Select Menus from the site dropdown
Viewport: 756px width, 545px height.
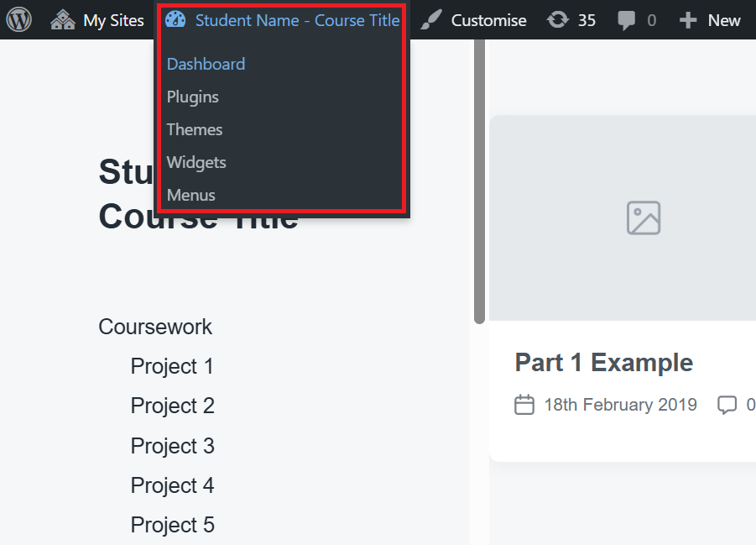[191, 195]
